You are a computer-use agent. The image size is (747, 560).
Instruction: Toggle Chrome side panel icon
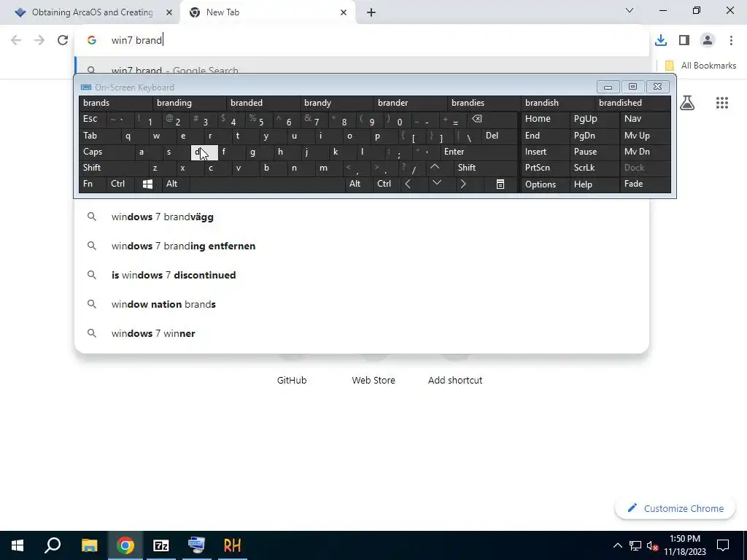click(x=684, y=40)
